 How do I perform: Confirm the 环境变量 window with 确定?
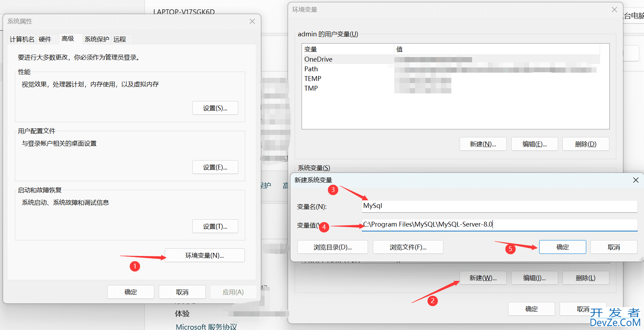(x=532, y=309)
